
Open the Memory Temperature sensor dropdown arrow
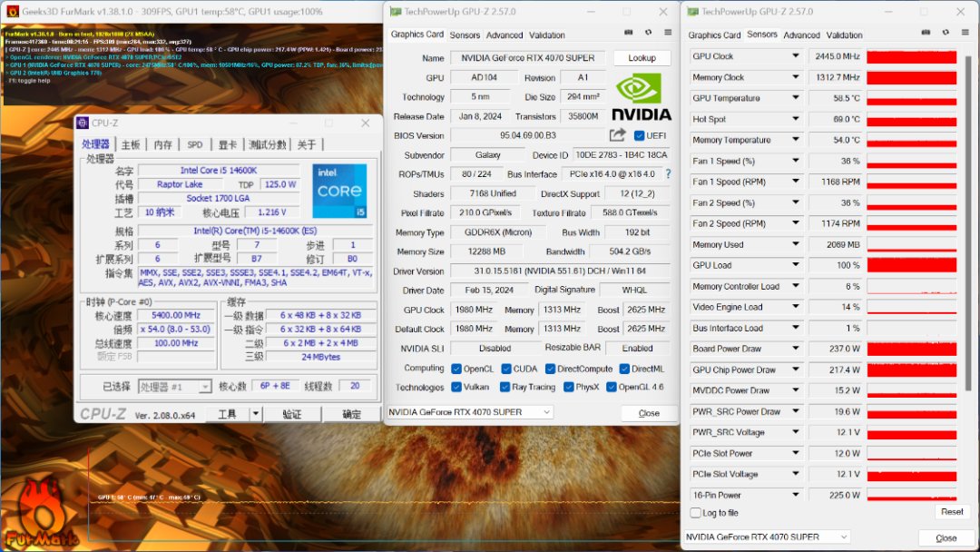point(796,140)
